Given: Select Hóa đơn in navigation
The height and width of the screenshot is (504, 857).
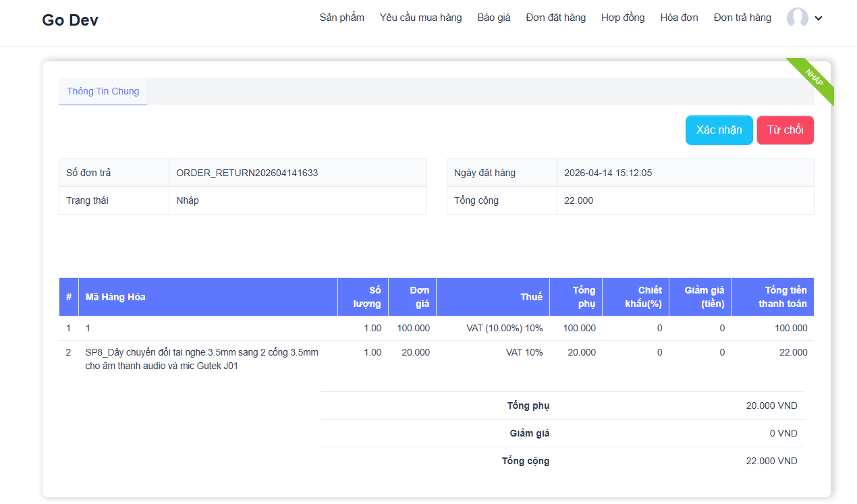Looking at the screenshot, I should click(679, 18).
